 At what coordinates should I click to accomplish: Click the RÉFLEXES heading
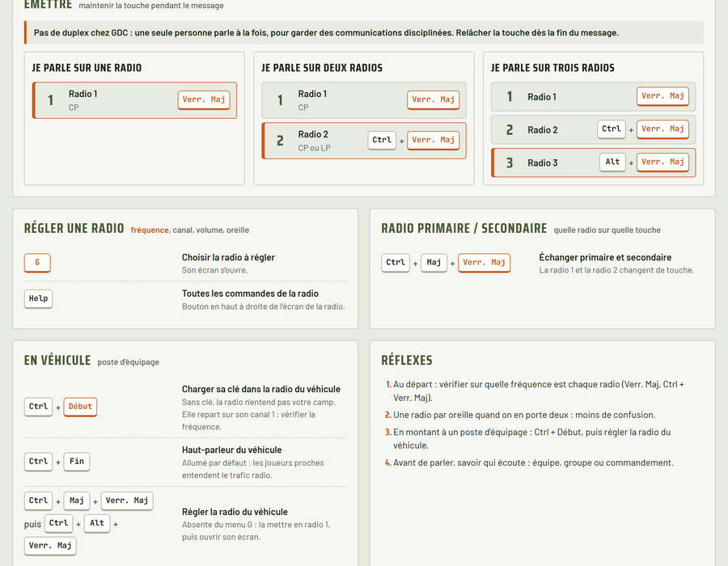407,361
